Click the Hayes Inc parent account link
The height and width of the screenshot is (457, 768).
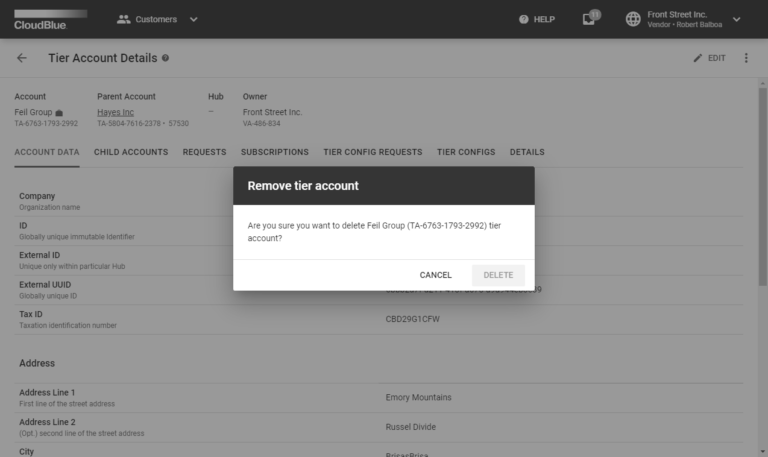(x=115, y=112)
